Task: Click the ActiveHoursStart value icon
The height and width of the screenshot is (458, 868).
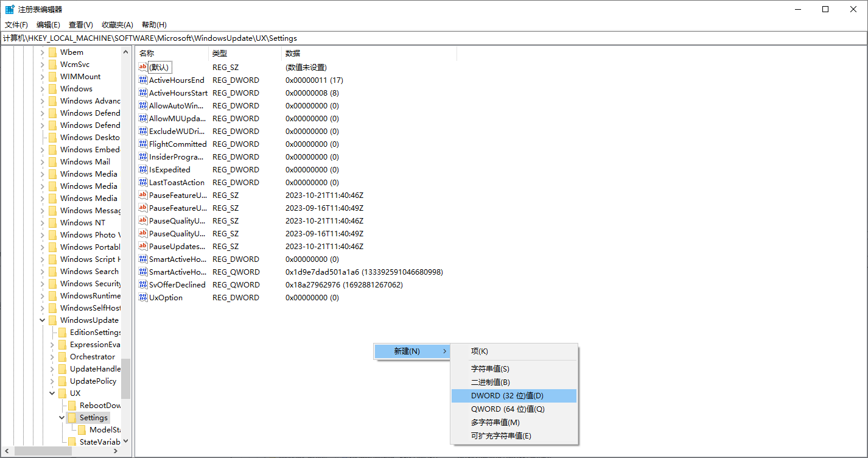Action: (x=143, y=93)
